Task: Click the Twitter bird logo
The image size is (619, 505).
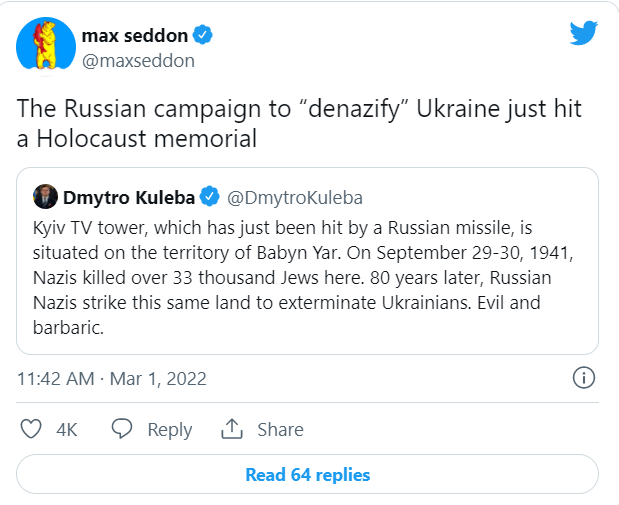Action: [x=582, y=34]
